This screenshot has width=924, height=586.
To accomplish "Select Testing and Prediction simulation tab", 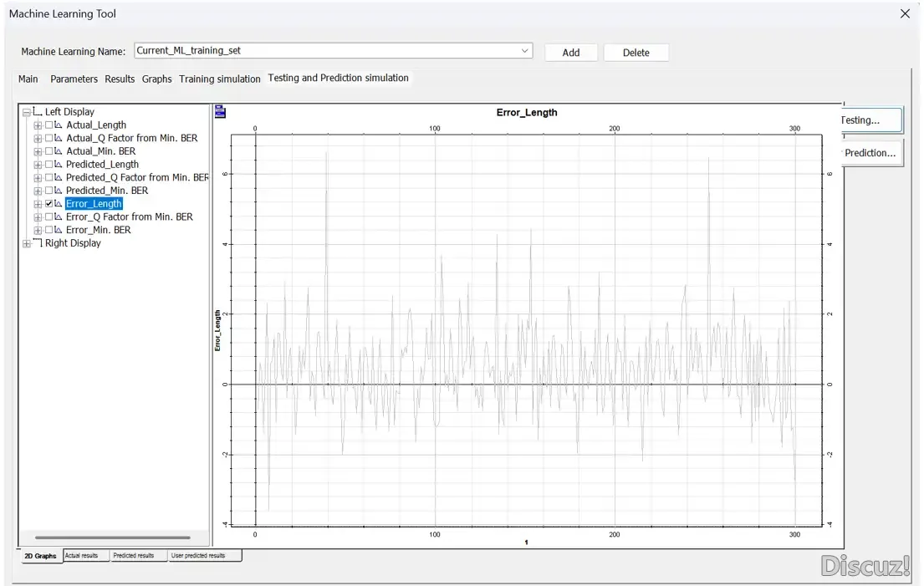I will pyautogui.click(x=339, y=78).
